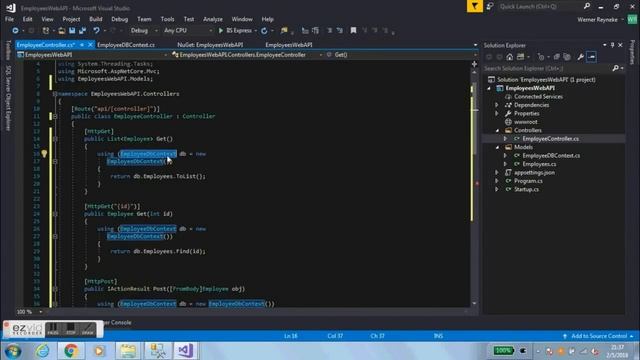Click the ezvid recorder Stop button
The width and height of the screenshot is (640, 360).
tap(71, 329)
